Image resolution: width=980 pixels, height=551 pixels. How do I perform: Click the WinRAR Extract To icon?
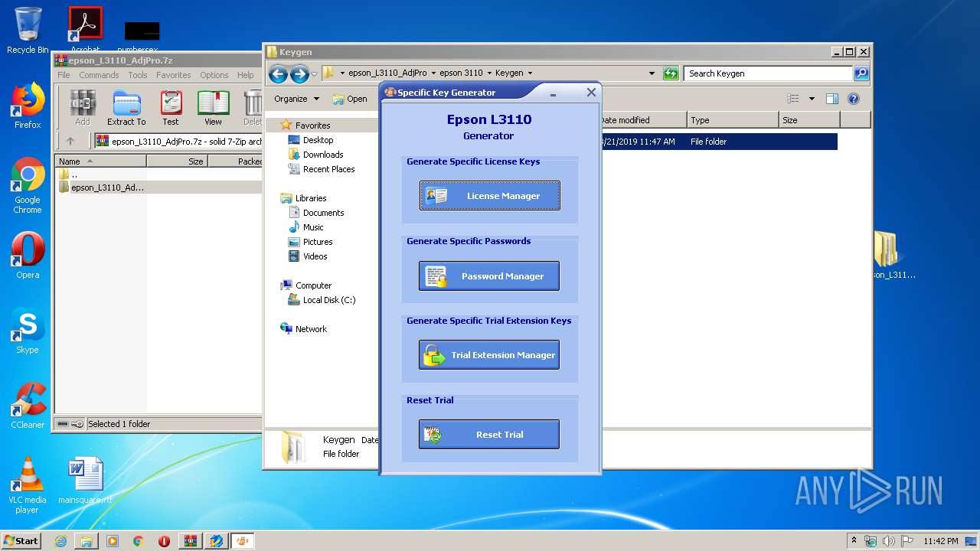coord(126,107)
